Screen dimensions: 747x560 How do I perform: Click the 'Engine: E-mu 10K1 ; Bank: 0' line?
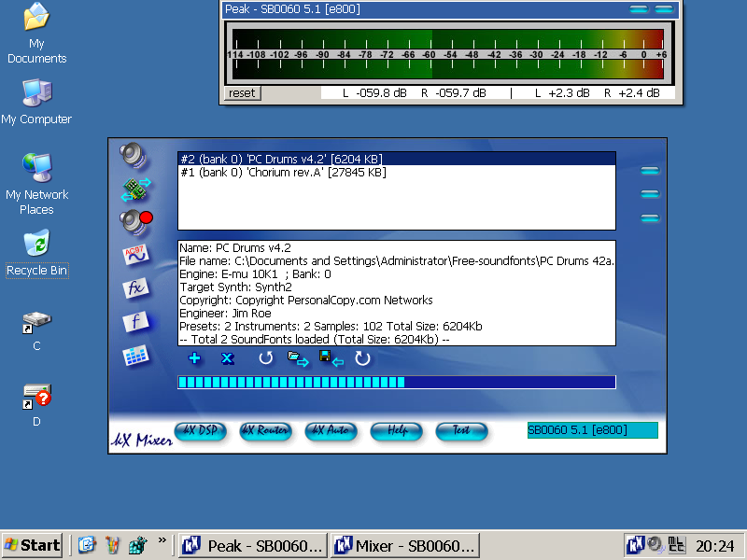[255, 273]
